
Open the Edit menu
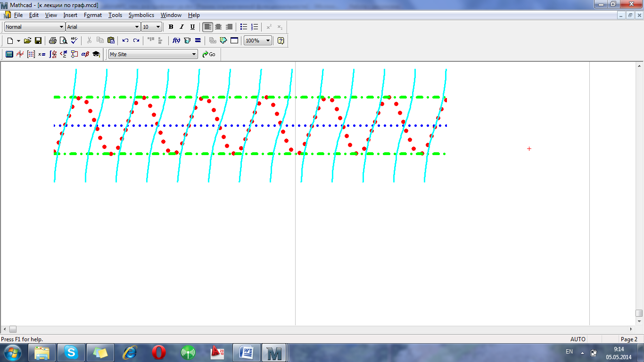(x=33, y=15)
